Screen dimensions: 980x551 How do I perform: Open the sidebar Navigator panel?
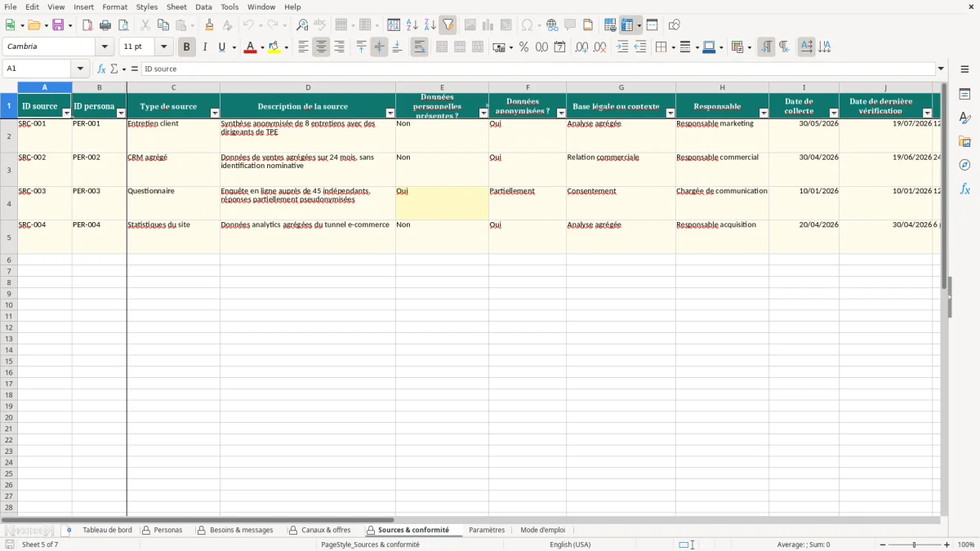point(964,165)
